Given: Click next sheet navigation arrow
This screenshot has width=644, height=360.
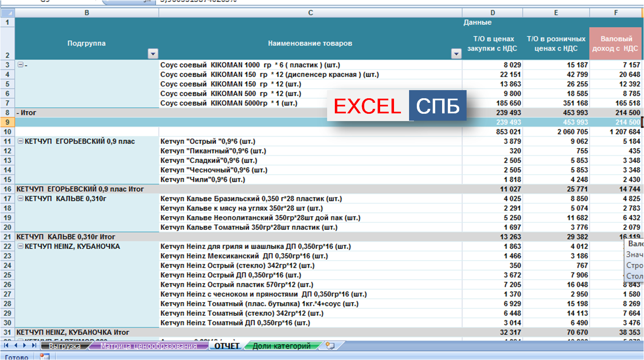Looking at the screenshot, I should pyautogui.click(x=24, y=345).
